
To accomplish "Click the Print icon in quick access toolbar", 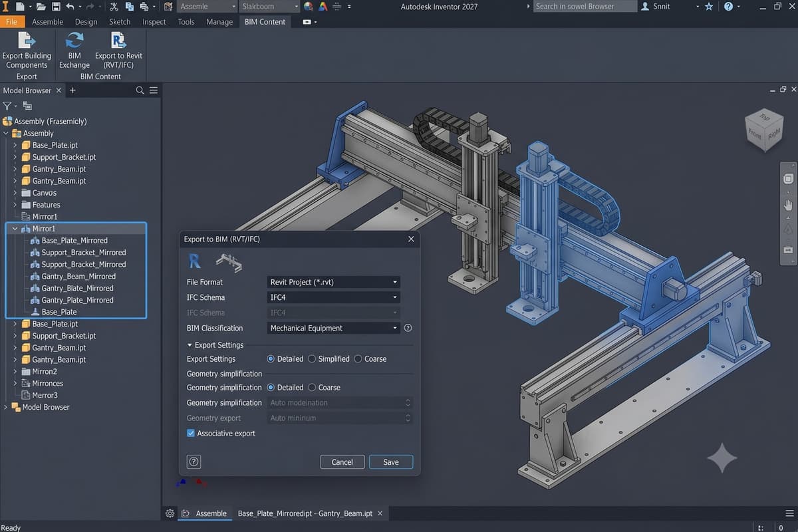I will 144,7.
